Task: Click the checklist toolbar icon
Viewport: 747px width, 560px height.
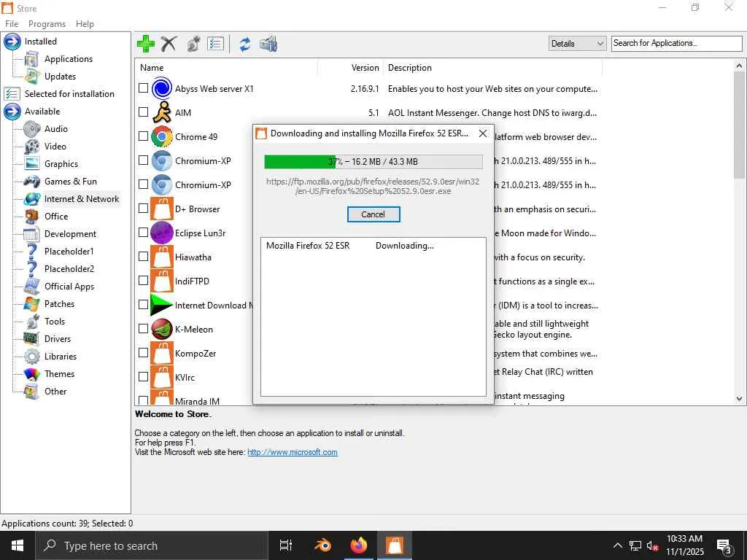Action: [x=215, y=44]
